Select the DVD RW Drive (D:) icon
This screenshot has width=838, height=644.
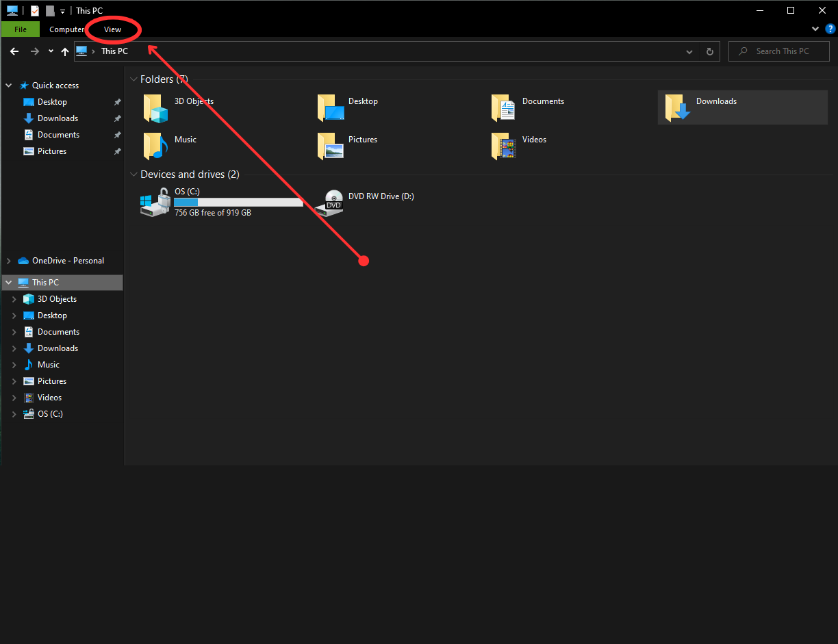[333, 203]
